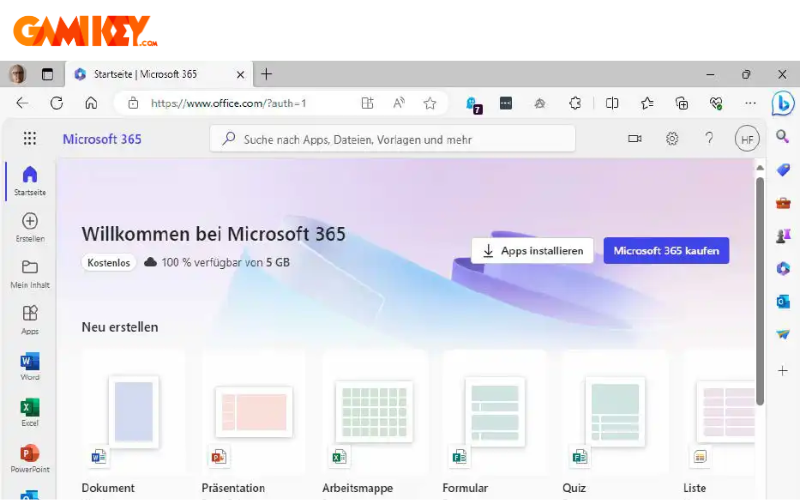The height and width of the screenshot is (500, 800).
Task: Create a new Formular
Action: pos(494,421)
